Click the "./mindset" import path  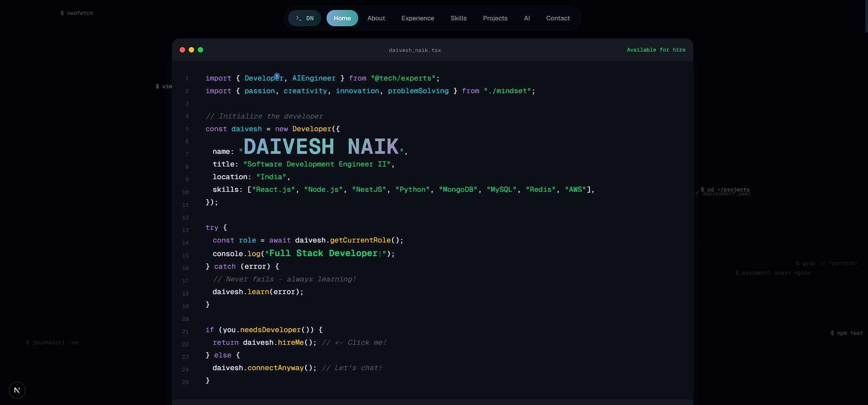507,91
